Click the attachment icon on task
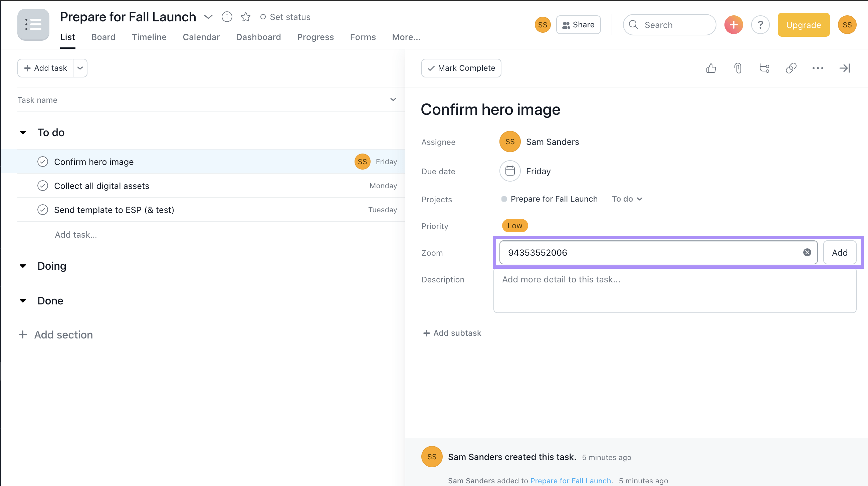 737,67
